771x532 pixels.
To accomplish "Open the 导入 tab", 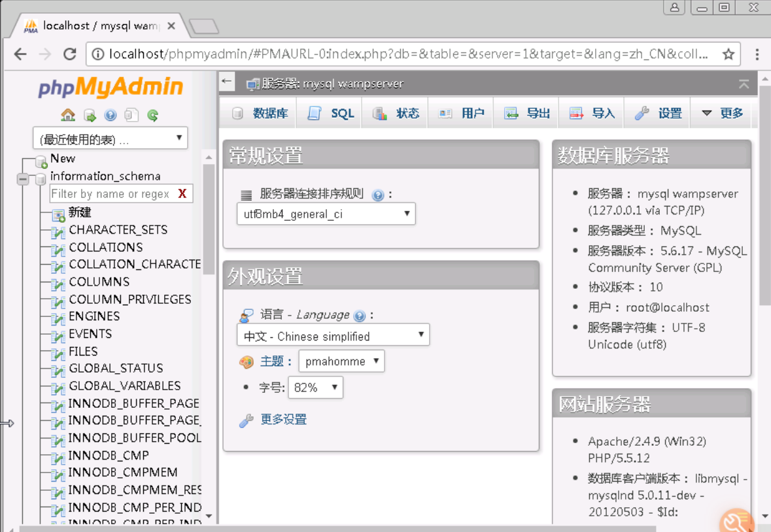I will pyautogui.click(x=592, y=114).
